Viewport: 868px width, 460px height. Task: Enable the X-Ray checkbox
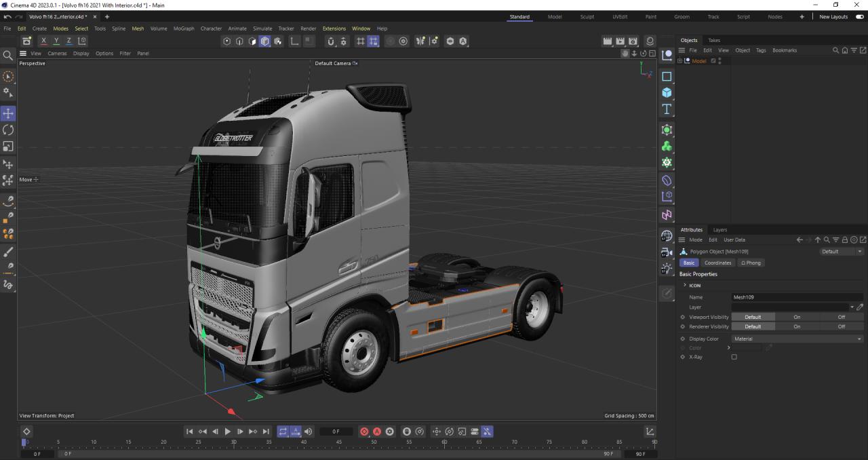pyautogui.click(x=734, y=357)
